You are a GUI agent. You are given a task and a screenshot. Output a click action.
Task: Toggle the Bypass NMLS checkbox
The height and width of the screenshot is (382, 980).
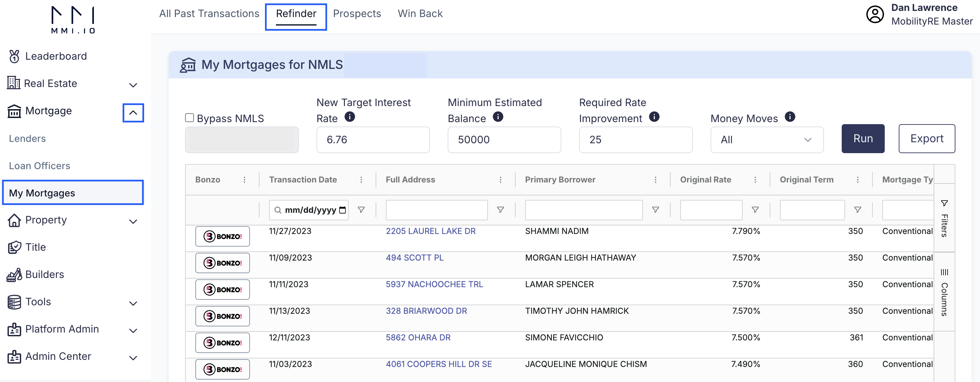tap(189, 118)
